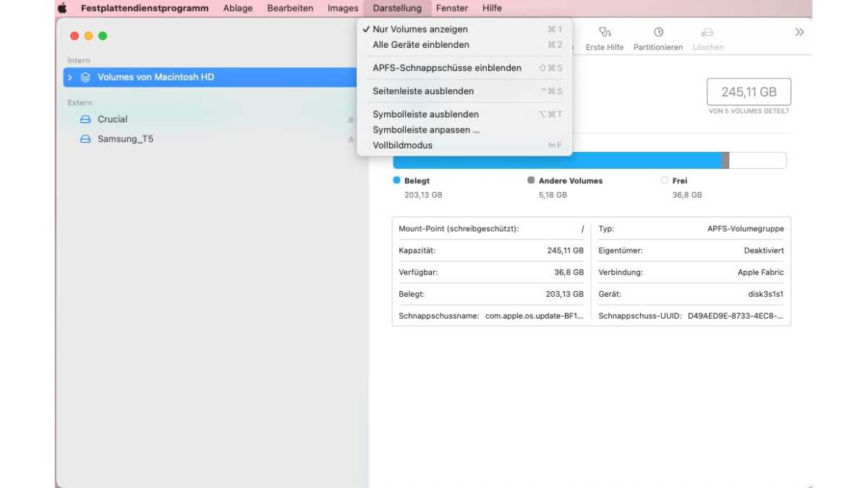Image resolution: width=868 pixels, height=488 pixels.
Task: Click the grey Andere Volumes legend swatch
Action: 531,180
